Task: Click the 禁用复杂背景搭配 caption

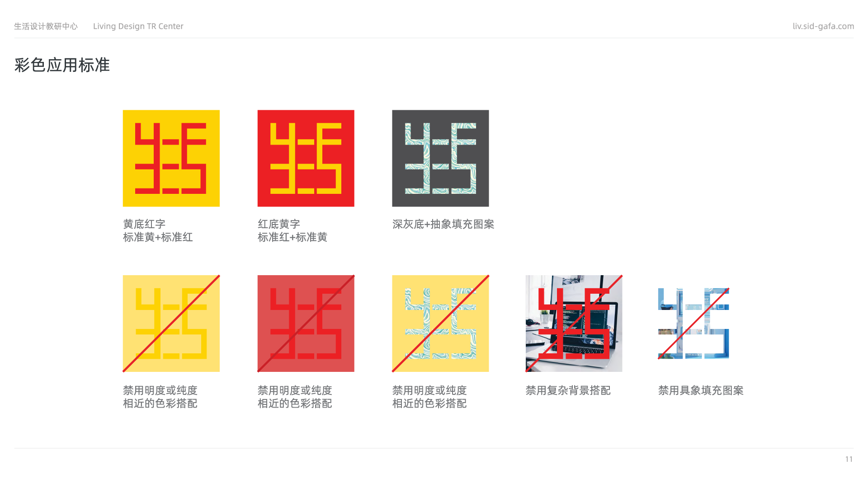Action: click(568, 390)
